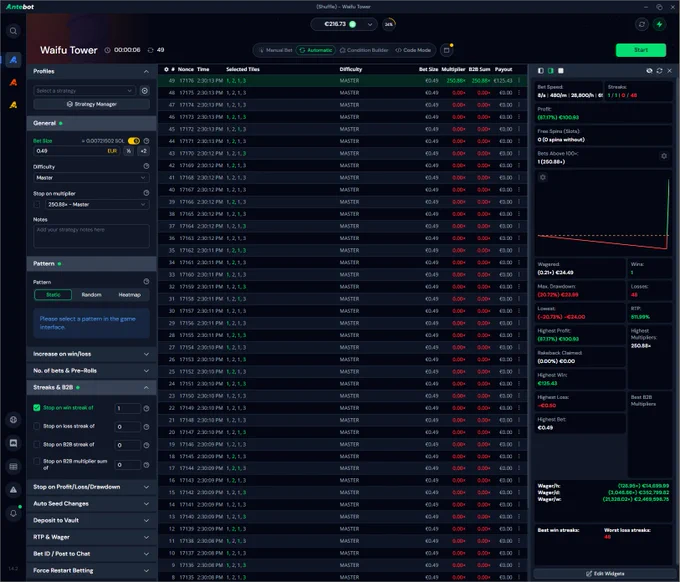Click the green lightning bolt icon

tap(660, 24)
